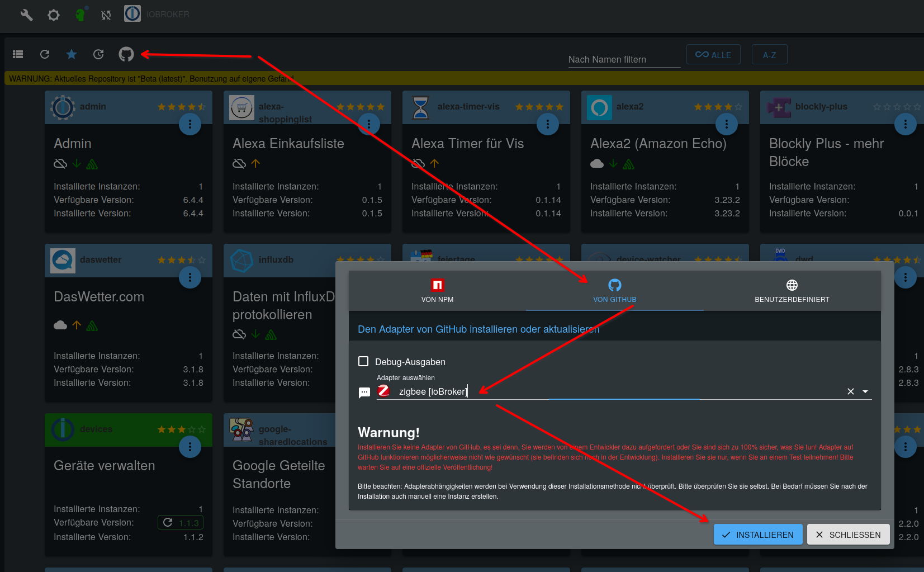
Task: Open the BENUTZERDEFINIERT tab
Action: (x=792, y=291)
